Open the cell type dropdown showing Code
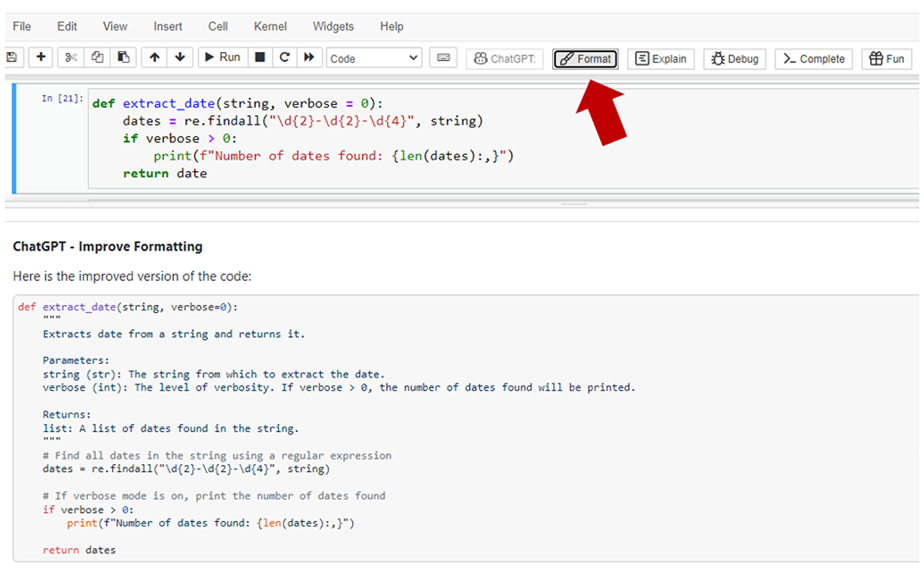This screenshot has height=578, width=924. point(373,58)
